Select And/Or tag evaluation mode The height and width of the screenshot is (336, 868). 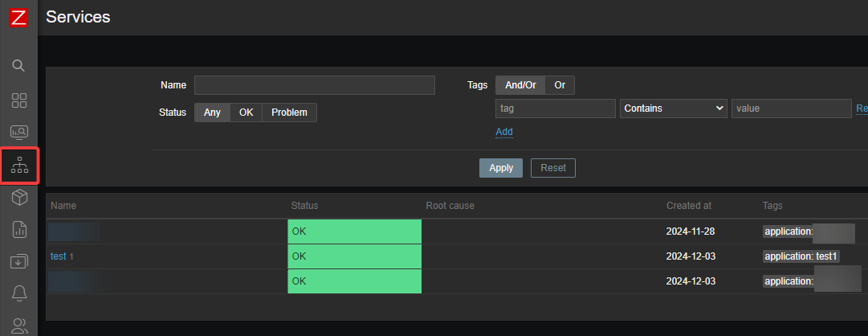pyautogui.click(x=520, y=85)
